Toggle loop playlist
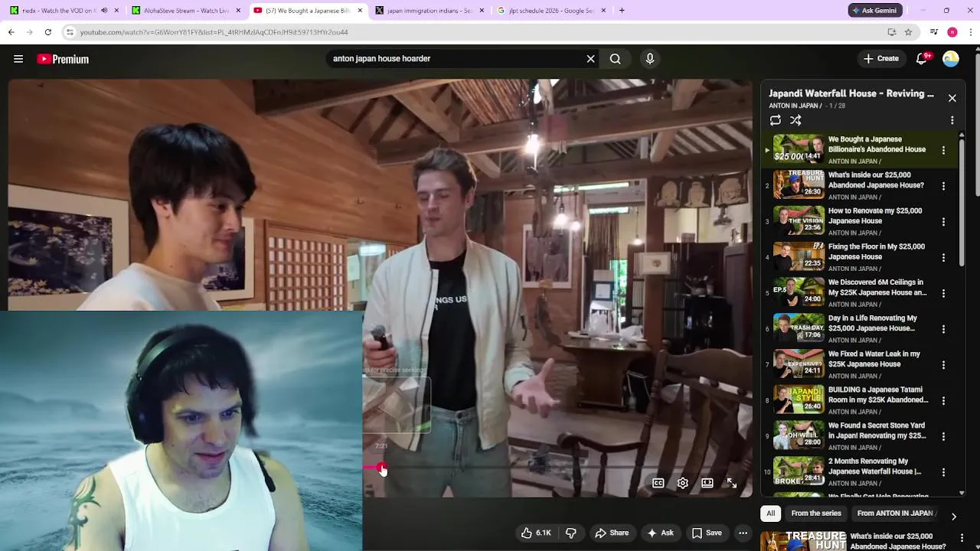This screenshot has height=551, width=980. point(776,120)
